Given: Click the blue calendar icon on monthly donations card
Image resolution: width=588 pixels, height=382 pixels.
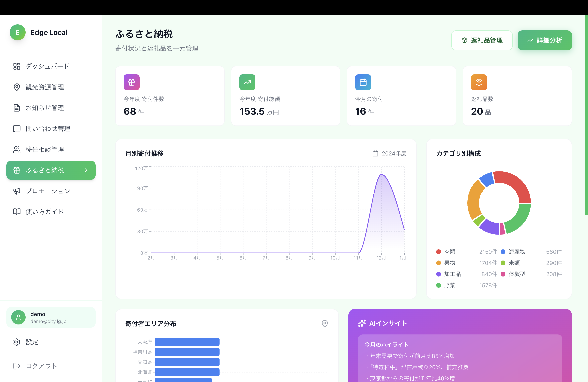Looking at the screenshot, I should (x=363, y=82).
